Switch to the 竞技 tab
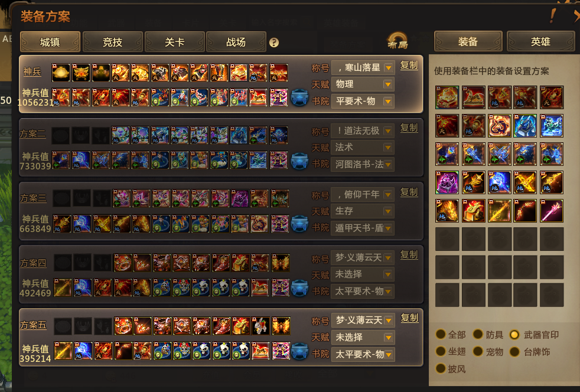 pyautogui.click(x=112, y=42)
